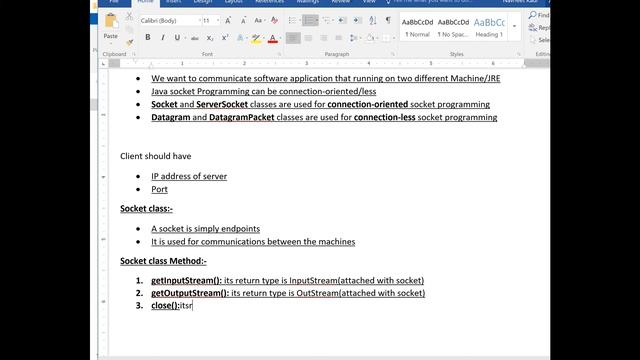Viewport: 640px width, 360px height.
Task: Click the 'IP address of server' bullet
Action: coord(189,176)
